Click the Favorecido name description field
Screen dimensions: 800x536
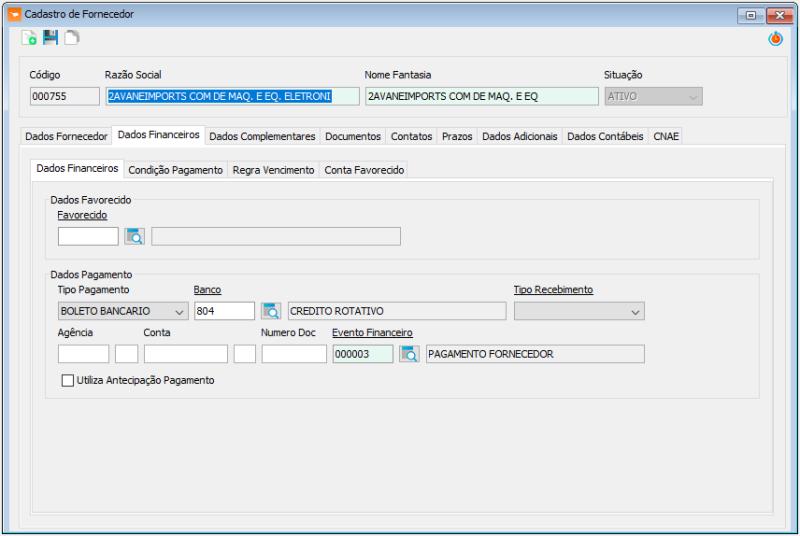pos(276,237)
